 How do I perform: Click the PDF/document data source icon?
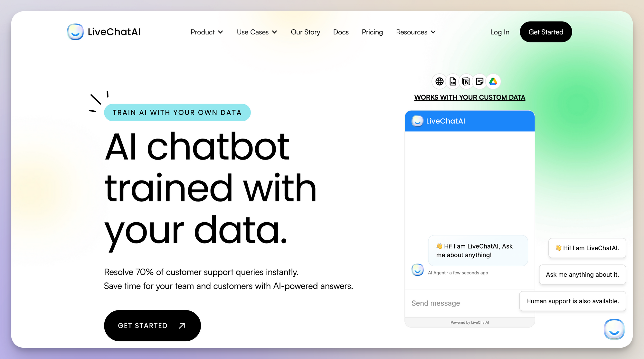[452, 81]
